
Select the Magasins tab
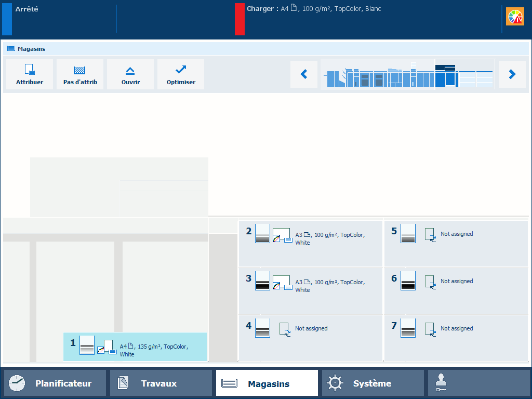click(267, 383)
